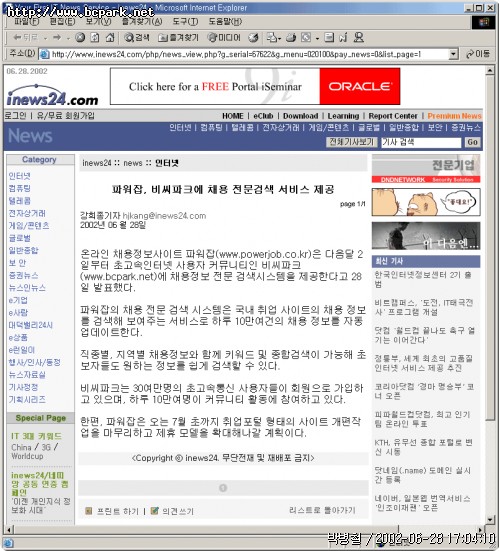Open latest article 한국인터넷정보센터 2기 출범

(x=423, y=279)
